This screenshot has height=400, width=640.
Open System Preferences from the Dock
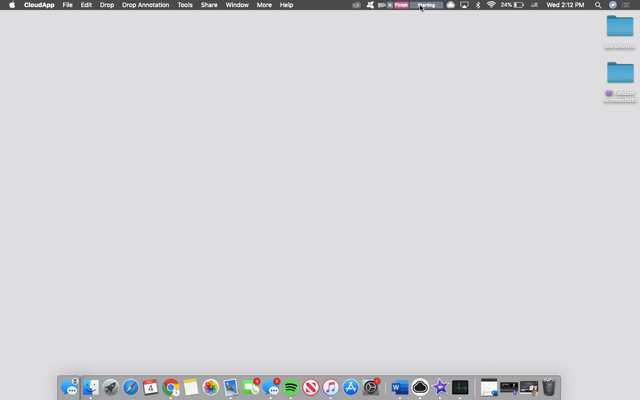pyautogui.click(x=371, y=387)
